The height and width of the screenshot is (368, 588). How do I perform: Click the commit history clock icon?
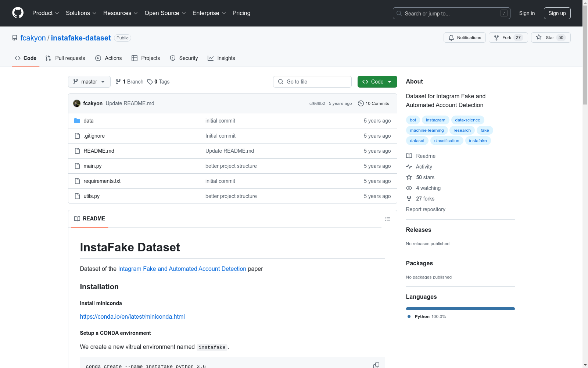click(361, 103)
